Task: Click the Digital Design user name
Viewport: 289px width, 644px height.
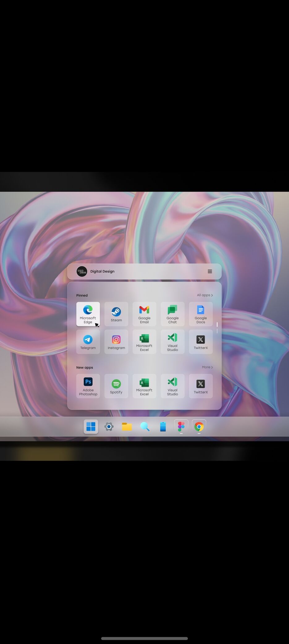Action: pyautogui.click(x=102, y=271)
